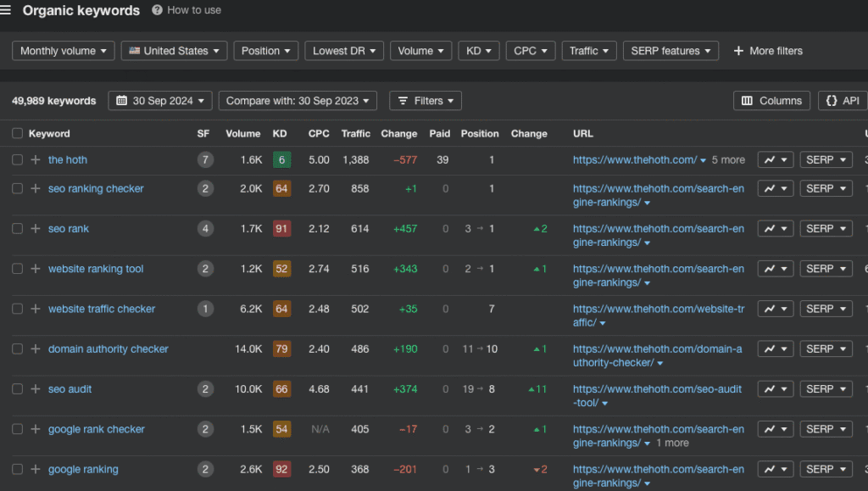The image size is (868, 491).
Task: Click the SF badge for 'the hoth'
Action: point(204,160)
